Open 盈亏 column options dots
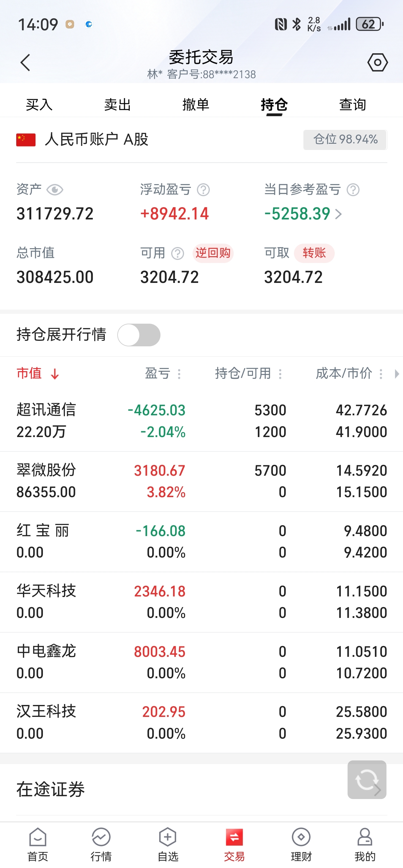 point(179,374)
